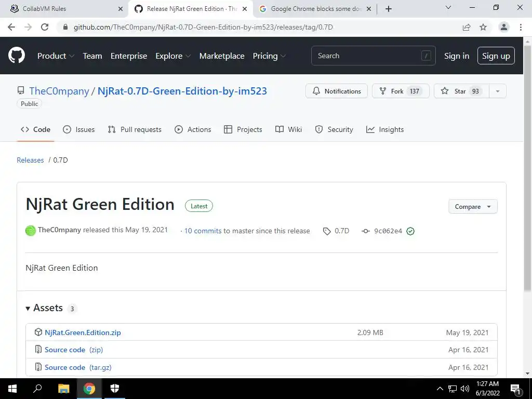
Task: Click the volume icon in system tray
Action: click(465, 389)
